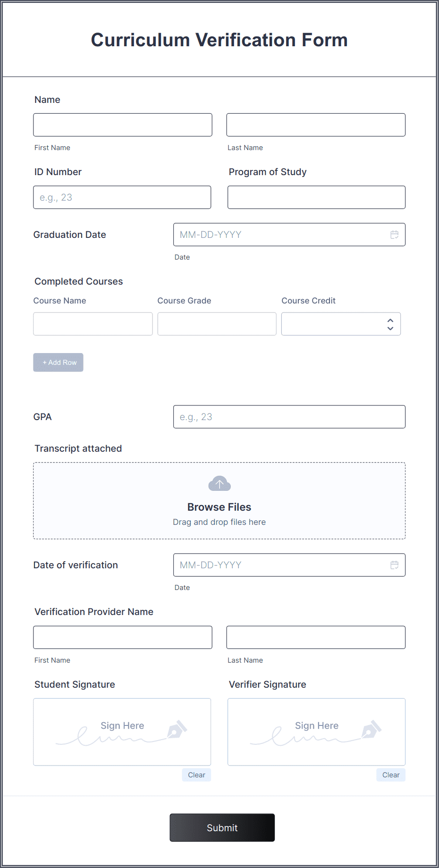Clear the Verifier Signature

(x=390, y=775)
